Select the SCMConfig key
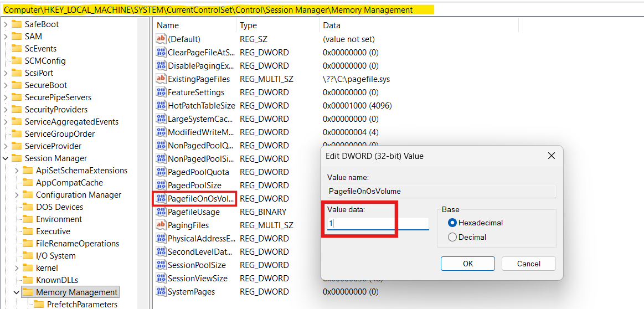 pyautogui.click(x=45, y=61)
